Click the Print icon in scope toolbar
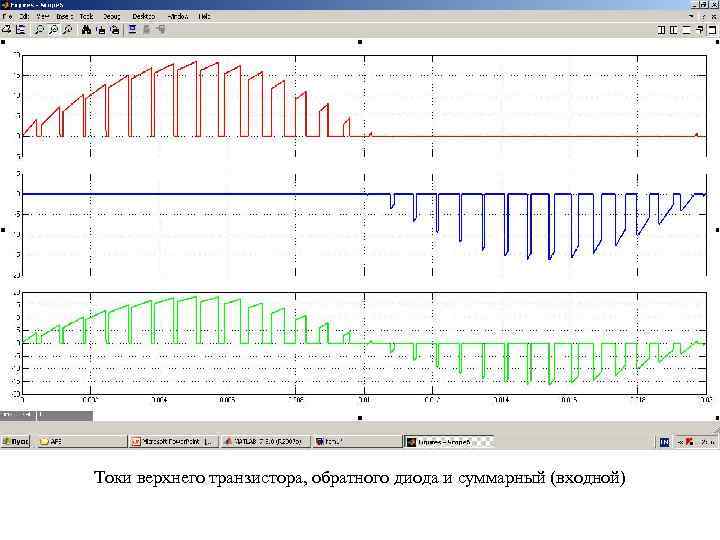 [6, 30]
